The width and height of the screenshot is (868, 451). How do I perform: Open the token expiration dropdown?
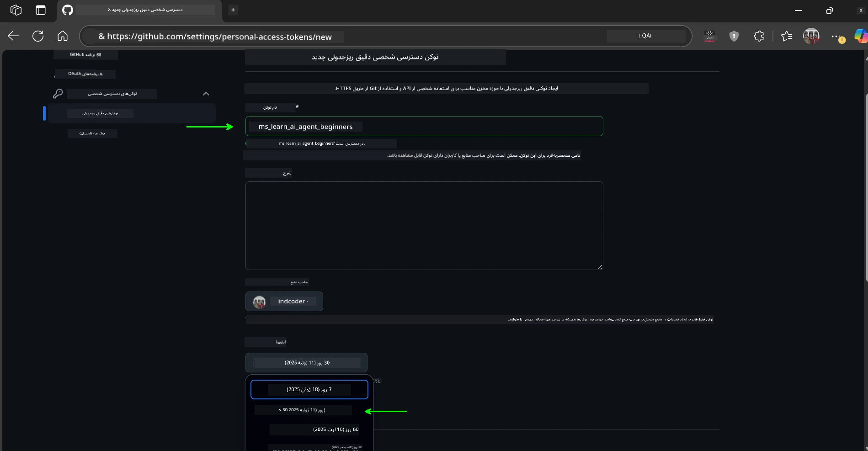306,362
